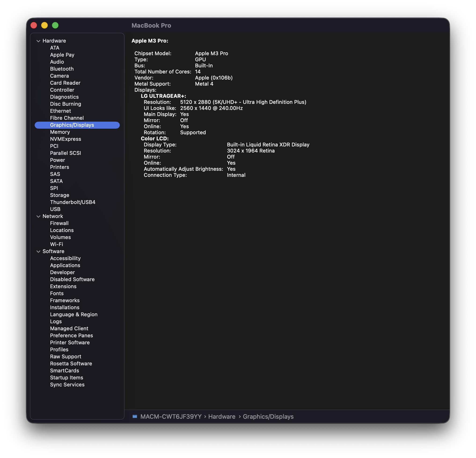Click Graphics/Displays in the path bar
Image resolution: width=476 pixels, height=458 pixels.
pyautogui.click(x=268, y=417)
